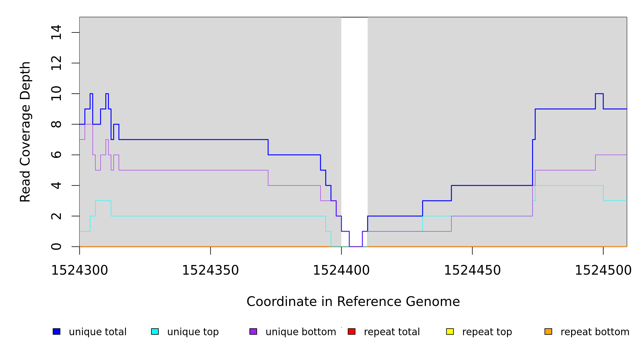Viewport: 644px width, 351px height.
Task: Click the 1524300 x-axis tick label
Action: tap(80, 270)
